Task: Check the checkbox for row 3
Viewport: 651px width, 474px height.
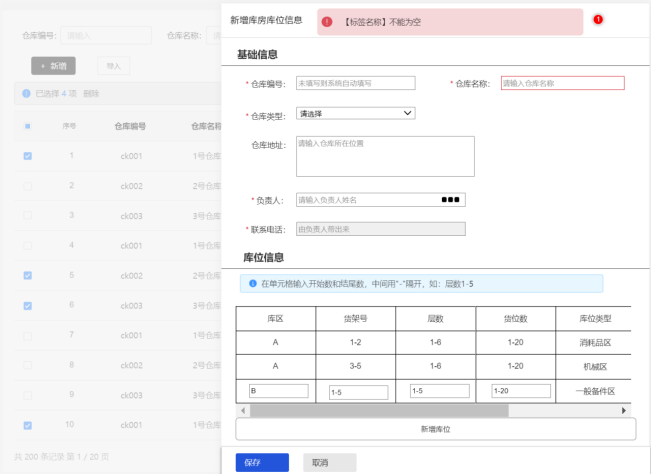Action: pos(27,215)
